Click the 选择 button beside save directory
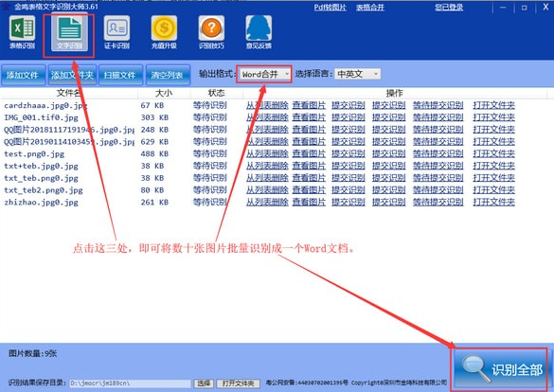 (204, 383)
